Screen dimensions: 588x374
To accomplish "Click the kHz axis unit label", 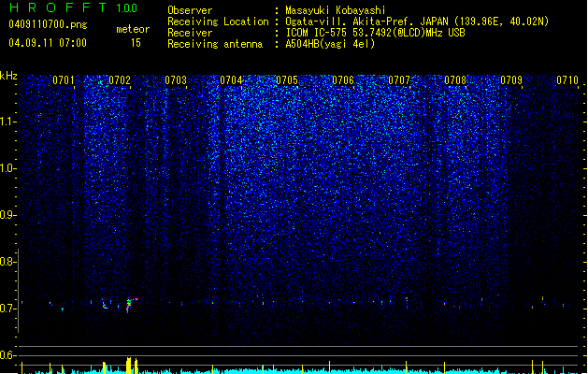I will (8, 76).
